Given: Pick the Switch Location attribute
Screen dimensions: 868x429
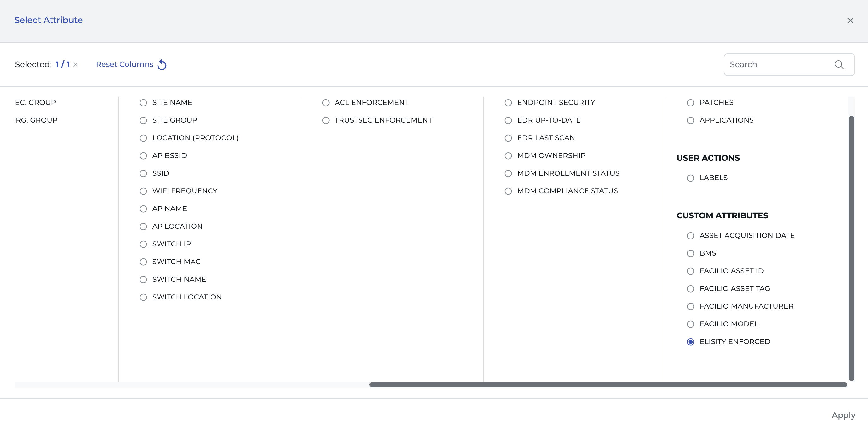Looking at the screenshot, I should click(x=143, y=297).
